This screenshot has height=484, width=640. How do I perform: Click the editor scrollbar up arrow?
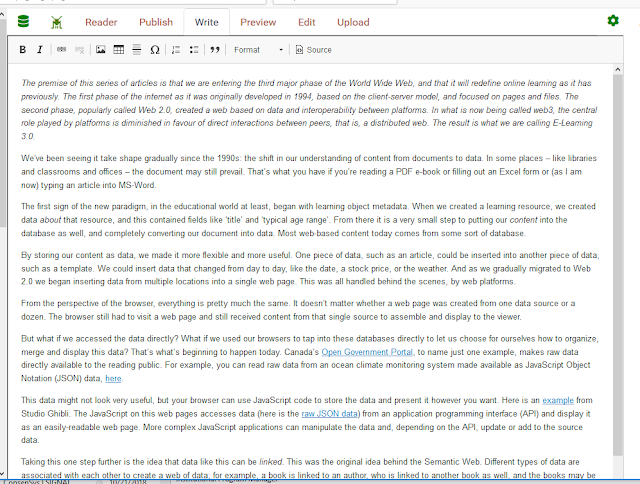click(x=618, y=69)
